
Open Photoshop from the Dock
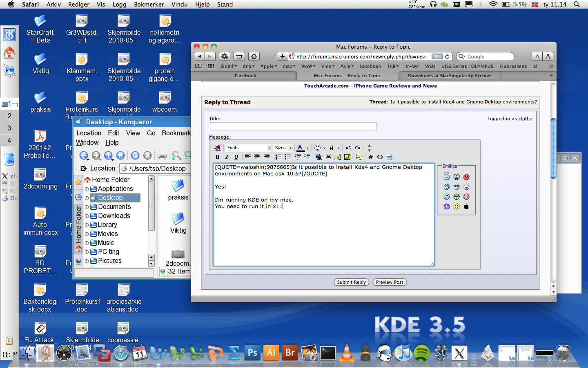click(252, 352)
